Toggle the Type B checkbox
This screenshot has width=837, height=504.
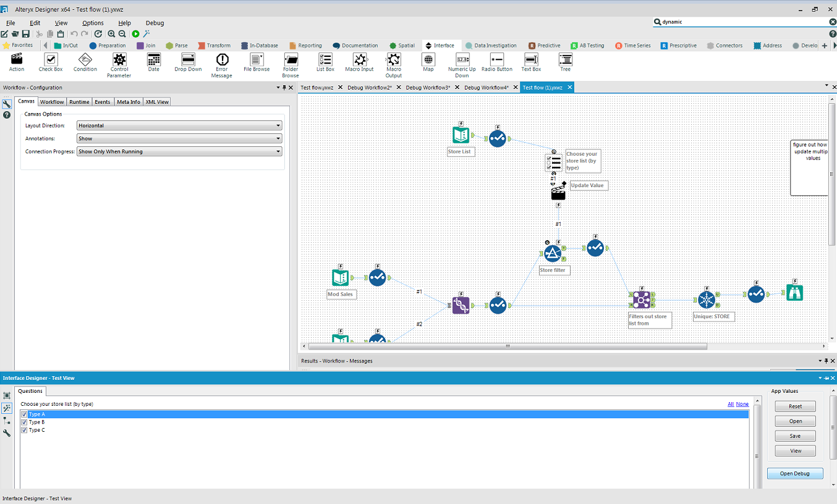point(25,422)
